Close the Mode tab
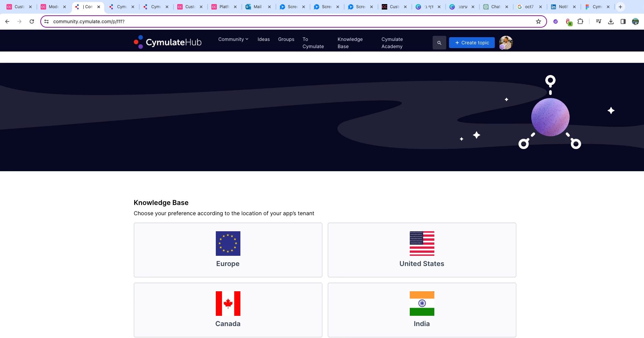 coord(65,7)
